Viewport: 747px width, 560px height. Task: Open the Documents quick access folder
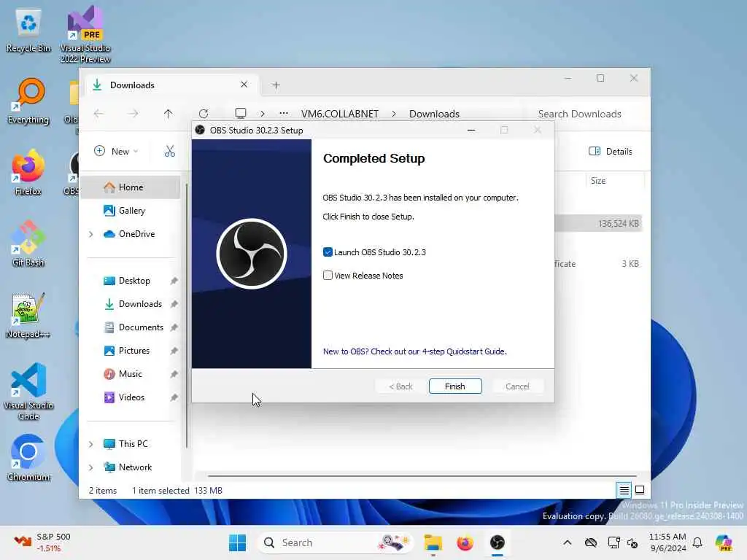(141, 327)
